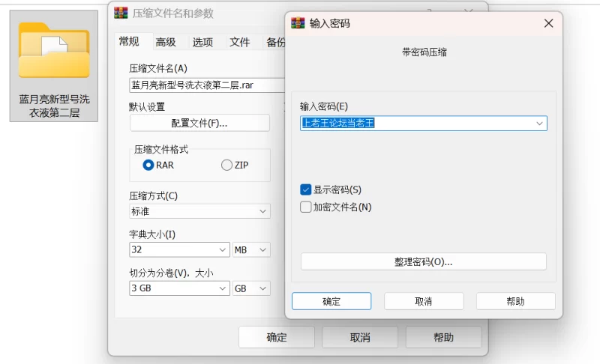600x364 pixels.
Task: Click the WinRAR icon in the archive dialog title
Action: click(121, 13)
